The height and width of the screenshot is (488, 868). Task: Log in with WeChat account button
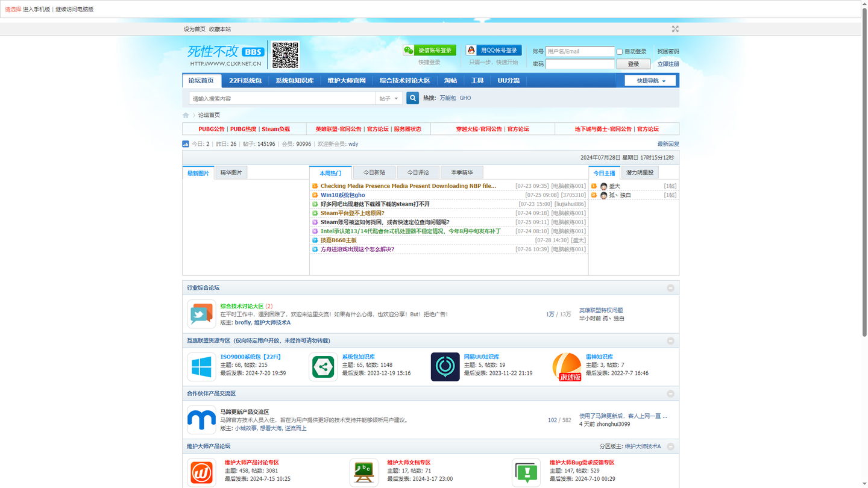tap(429, 51)
